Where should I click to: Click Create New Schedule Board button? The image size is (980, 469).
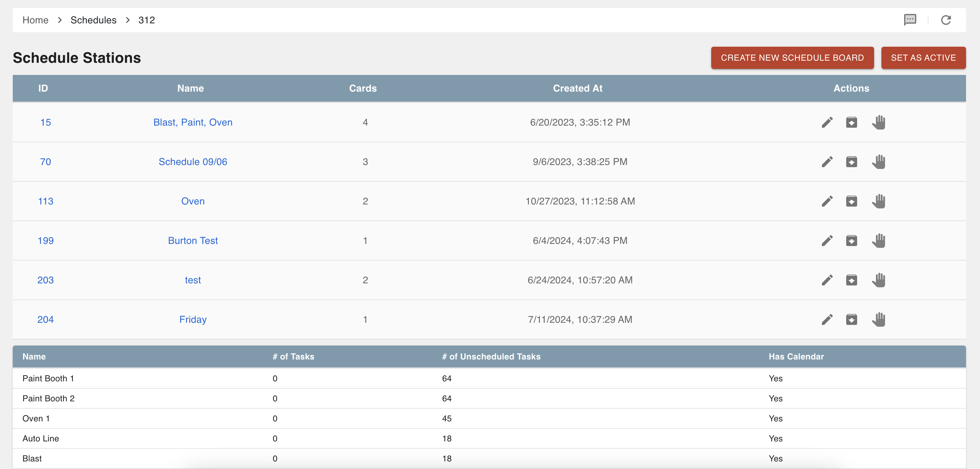tap(792, 58)
